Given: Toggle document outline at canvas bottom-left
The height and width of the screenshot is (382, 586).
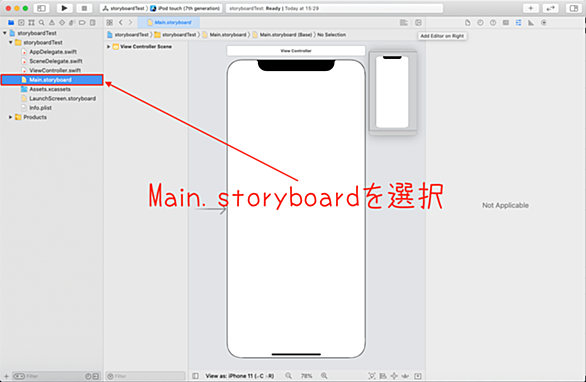Looking at the screenshot, I should coord(195,376).
